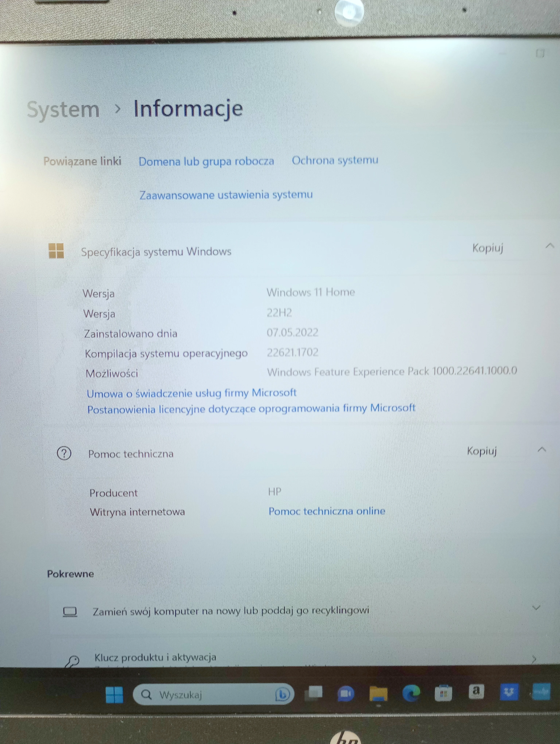Open Pomoc techniczna online link
560x744 pixels.
point(327,511)
